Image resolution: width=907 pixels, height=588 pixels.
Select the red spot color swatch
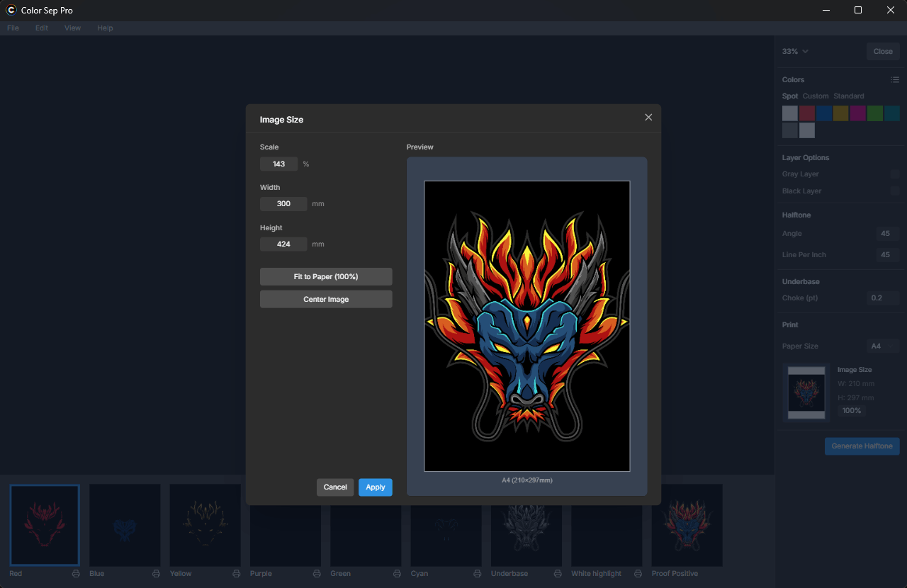pos(807,113)
